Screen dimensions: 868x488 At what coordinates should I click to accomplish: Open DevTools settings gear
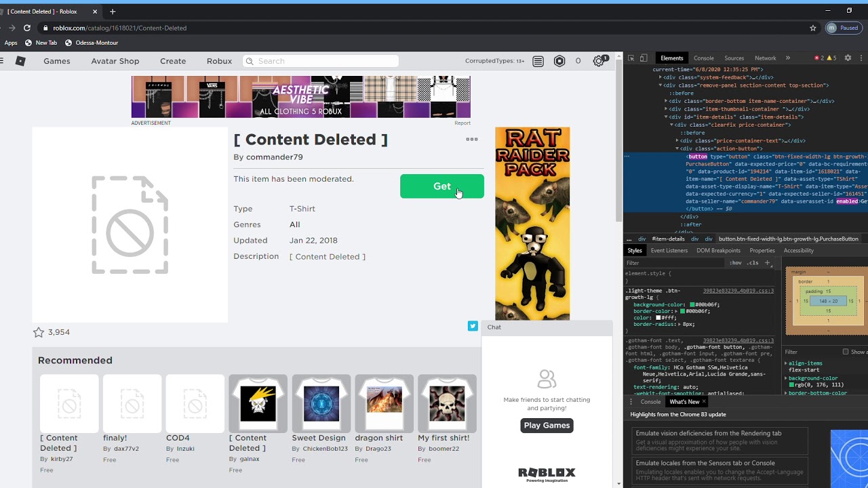848,58
